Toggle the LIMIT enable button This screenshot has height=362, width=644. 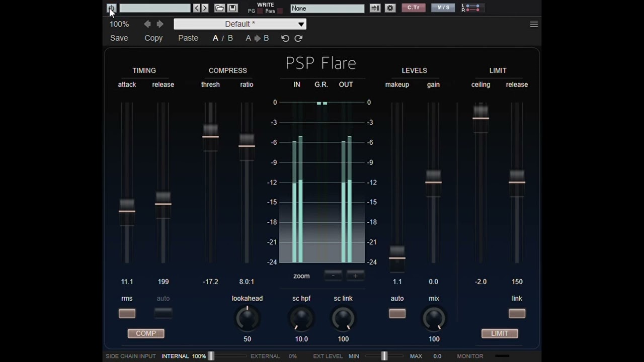pyautogui.click(x=500, y=333)
